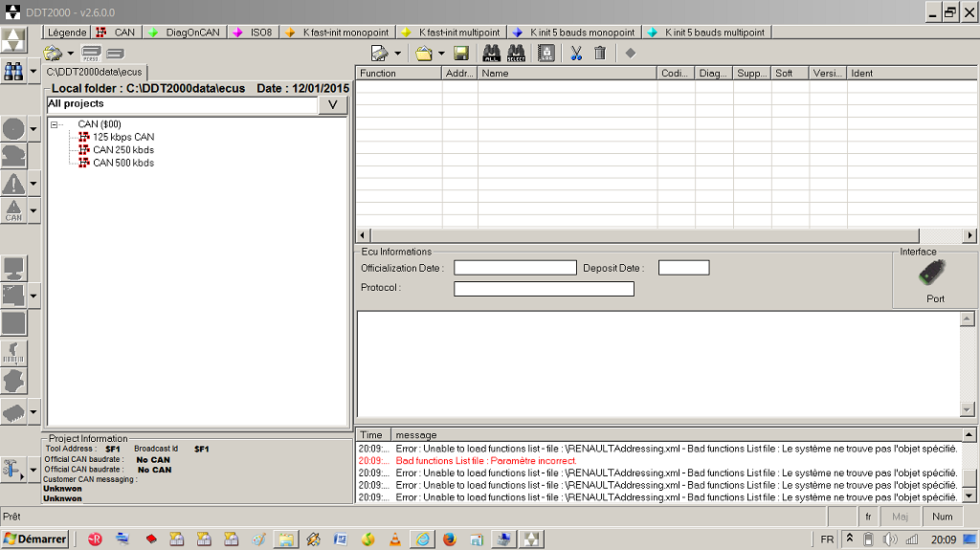Click the warning triangle CAN icon

point(13,210)
